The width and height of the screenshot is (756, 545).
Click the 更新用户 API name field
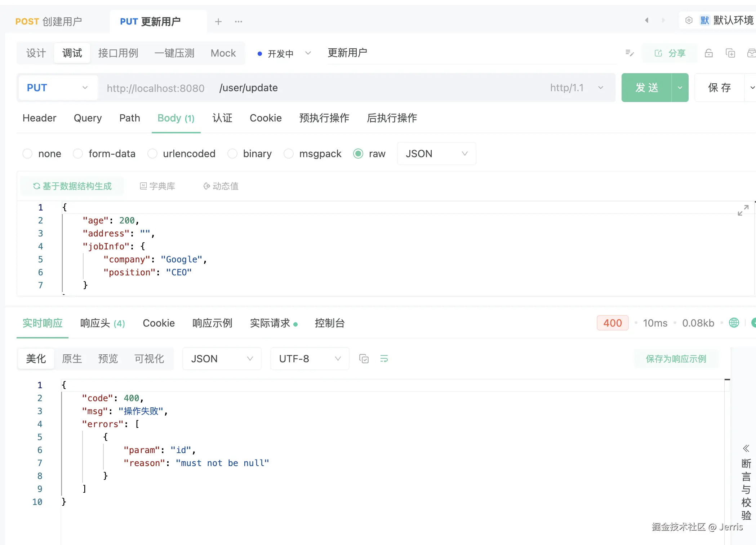click(472, 53)
